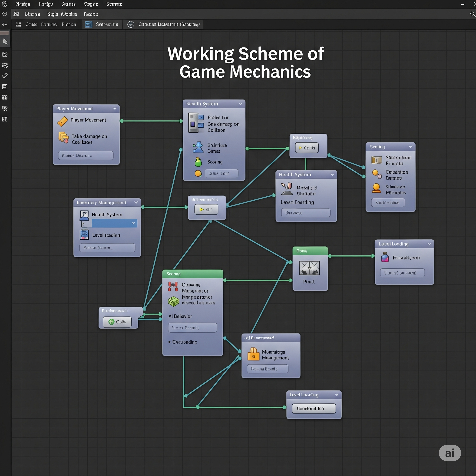The height and width of the screenshot is (476, 476).
Task: Open the third menu in the top menu bar
Action: tap(68, 4)
